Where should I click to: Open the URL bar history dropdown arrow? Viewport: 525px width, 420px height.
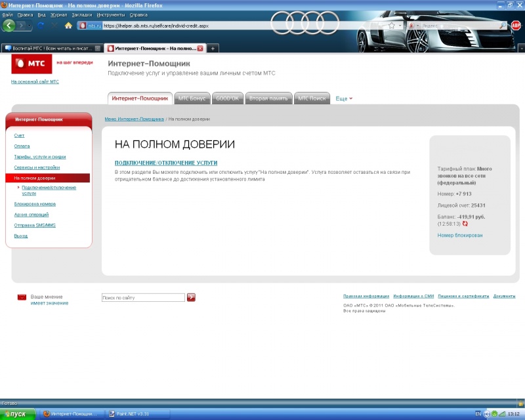click(400, 26)
